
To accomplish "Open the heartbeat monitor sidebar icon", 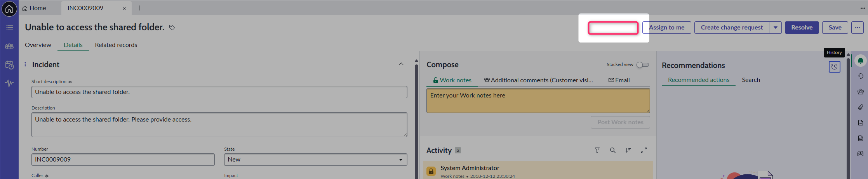I will pos(9,83).
